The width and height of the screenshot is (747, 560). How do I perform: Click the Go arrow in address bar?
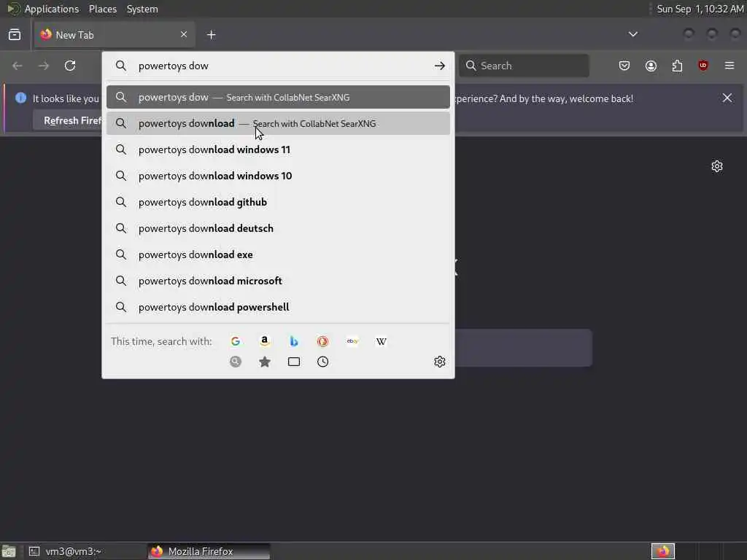[440, 66]
